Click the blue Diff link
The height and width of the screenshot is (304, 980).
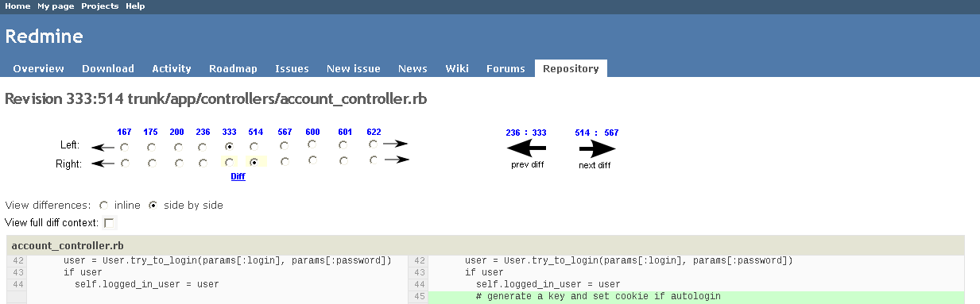pyautogui.click(x=238, y=176)
